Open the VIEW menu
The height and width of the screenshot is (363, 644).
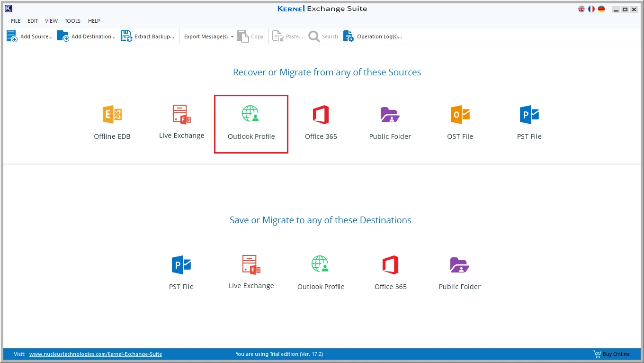point(52,21)
